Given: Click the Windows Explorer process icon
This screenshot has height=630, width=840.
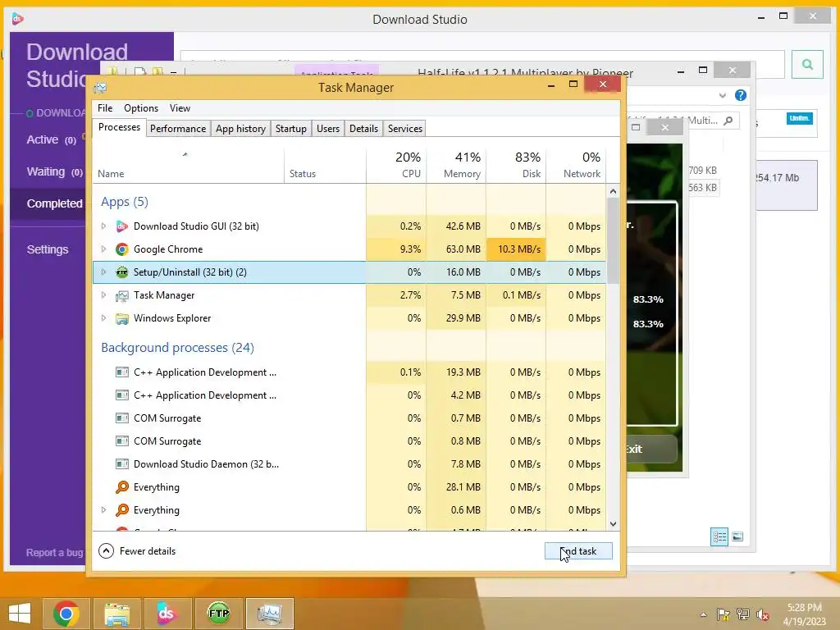Looking at the screenshot, I should (122, 318).
